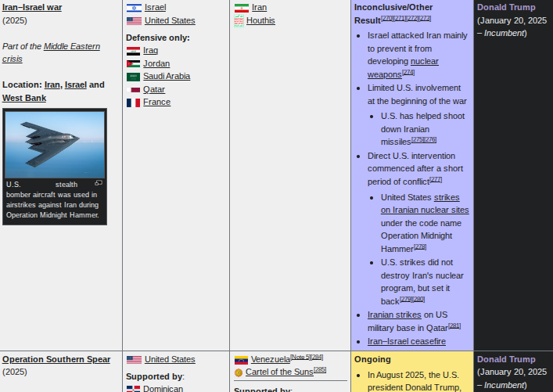Image resolution: width=553 pixels, height=392 pixels.
Task: Open Donald Trump link in Iran–Israel war row
Action: [x=506, y=7]
